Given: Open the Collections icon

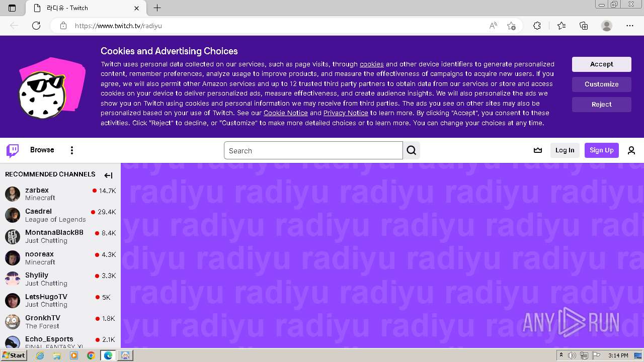Looking at the screenshot, I should click(x=584, y=26).
